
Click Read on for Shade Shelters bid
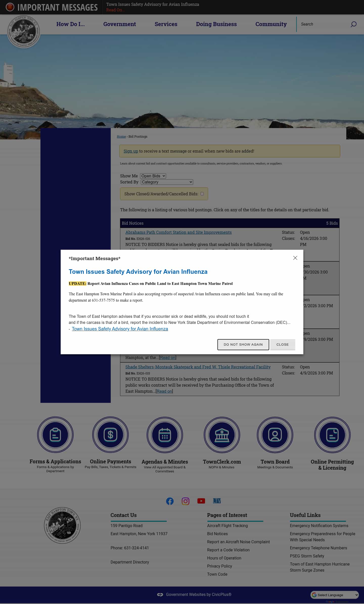[x=164, y=391]
